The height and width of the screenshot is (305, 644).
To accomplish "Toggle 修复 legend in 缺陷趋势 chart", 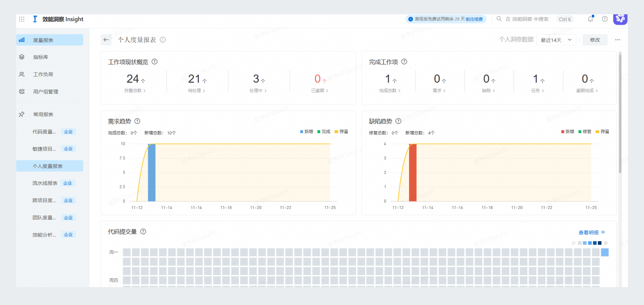I will [585, 131].
